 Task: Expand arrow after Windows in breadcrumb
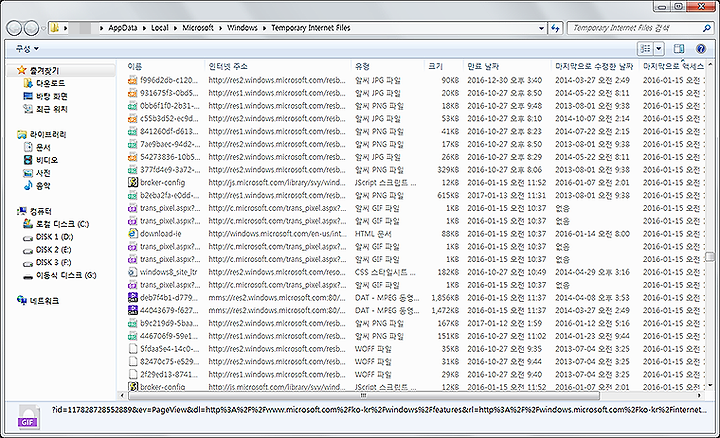[x=264, y=28]
